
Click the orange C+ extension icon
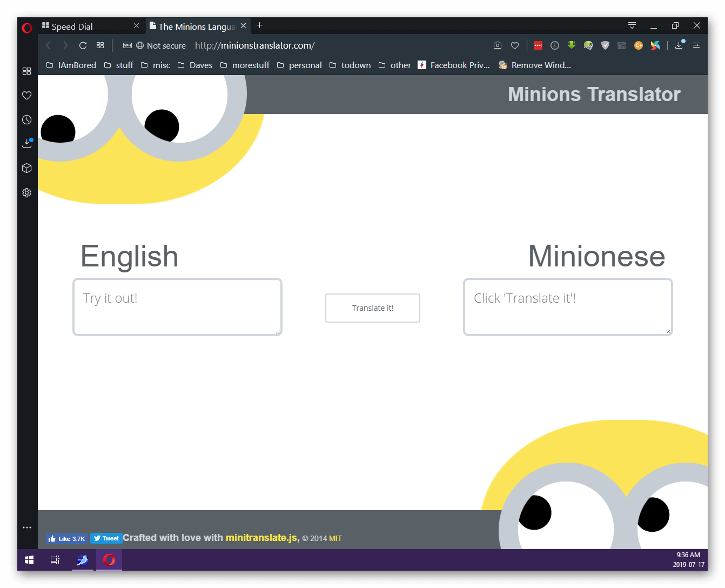click(x=639, y=45)
